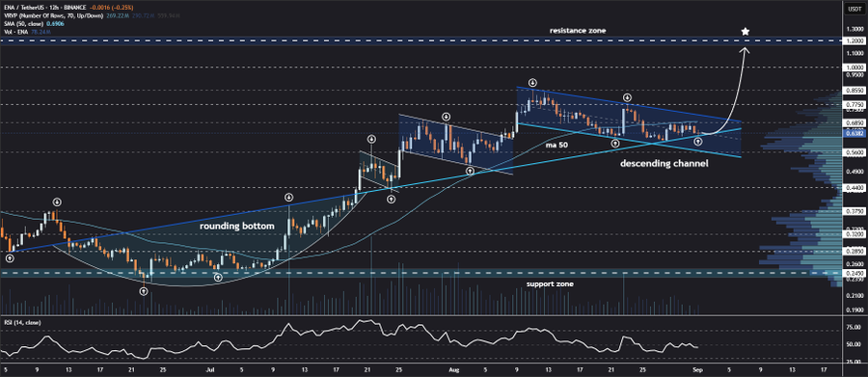Click the up-arrow marker at the far-left trendline start
The width and height of the screenshot is (868, 377).
click(10, 257)
